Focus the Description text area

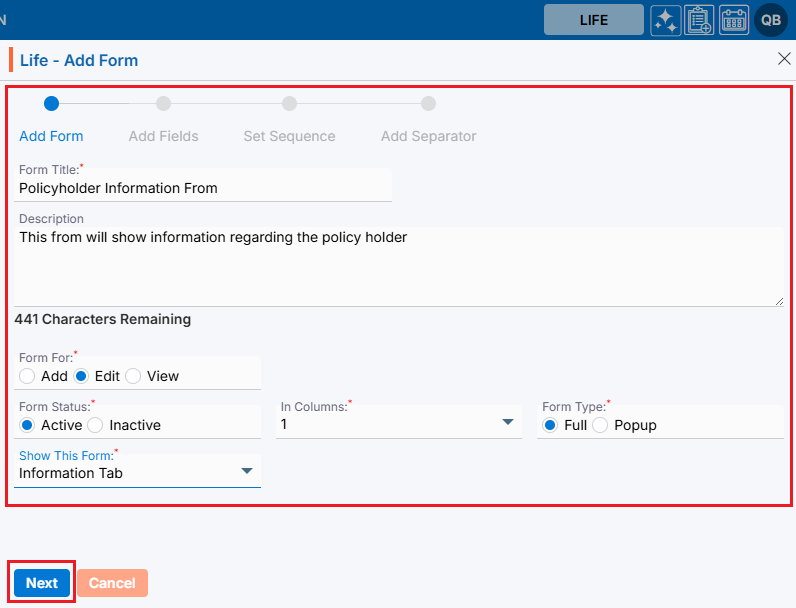pos(398,265)
